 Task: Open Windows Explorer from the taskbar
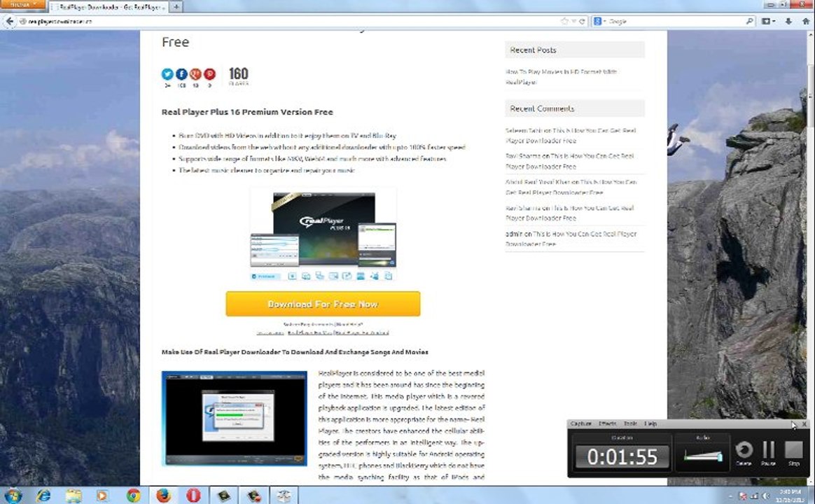point(74,495)
